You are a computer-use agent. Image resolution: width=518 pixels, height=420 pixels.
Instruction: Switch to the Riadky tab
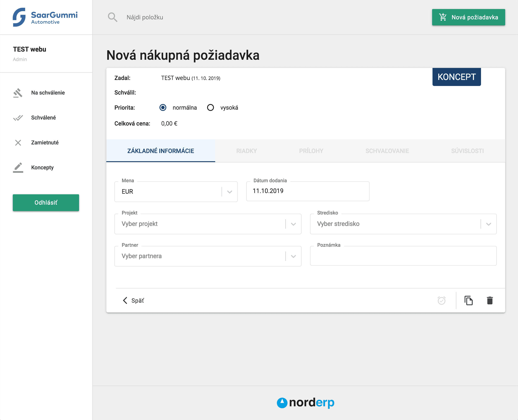tap(247, 151)
